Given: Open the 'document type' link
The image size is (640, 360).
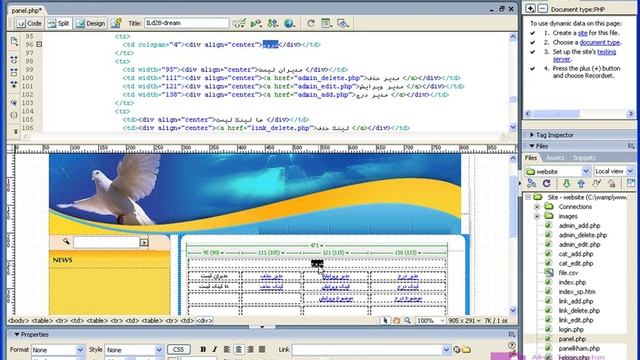Looking at the screenshot, I should tap(600, 42).
